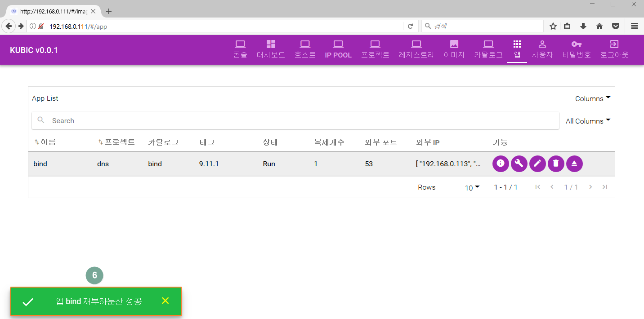The image size is (644, 319).
Task: Bookmark this page with star icon
Action: [553, 26]
